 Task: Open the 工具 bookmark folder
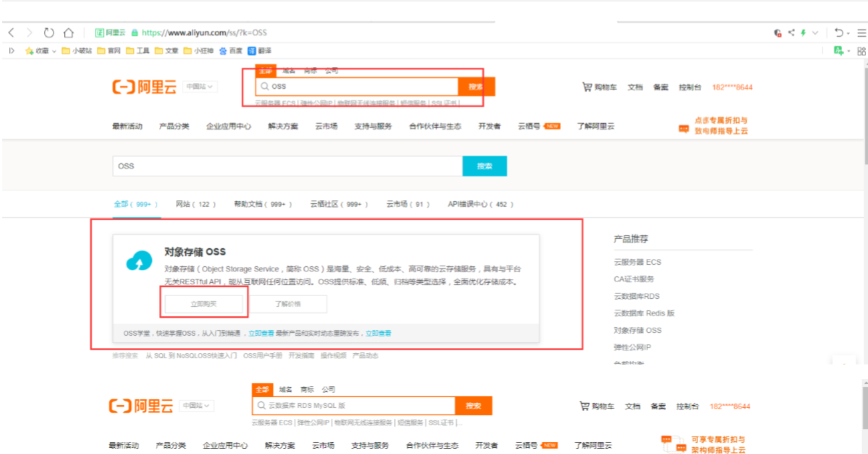(137, 51)
